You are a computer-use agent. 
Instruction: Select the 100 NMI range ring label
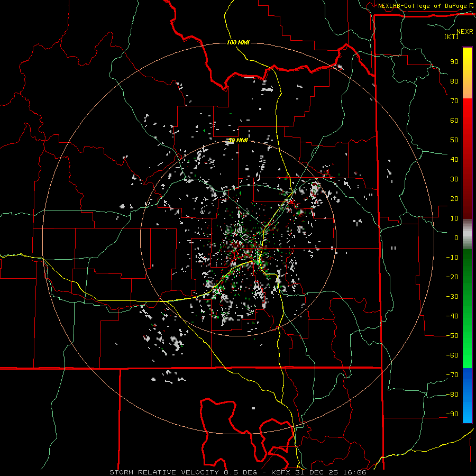coord(238,42)
